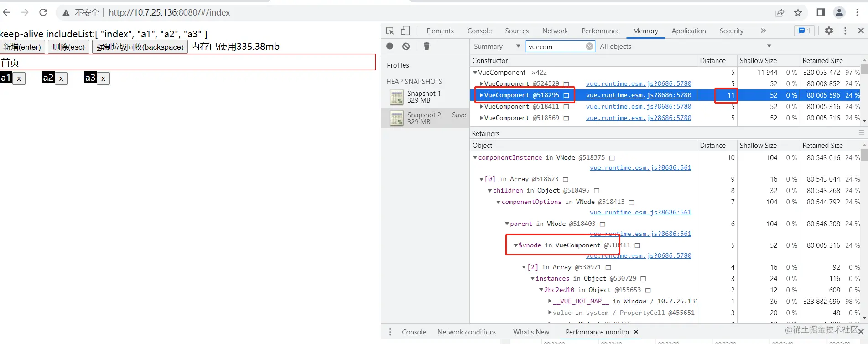Close the a2 tab with x

tap(61, 78)
